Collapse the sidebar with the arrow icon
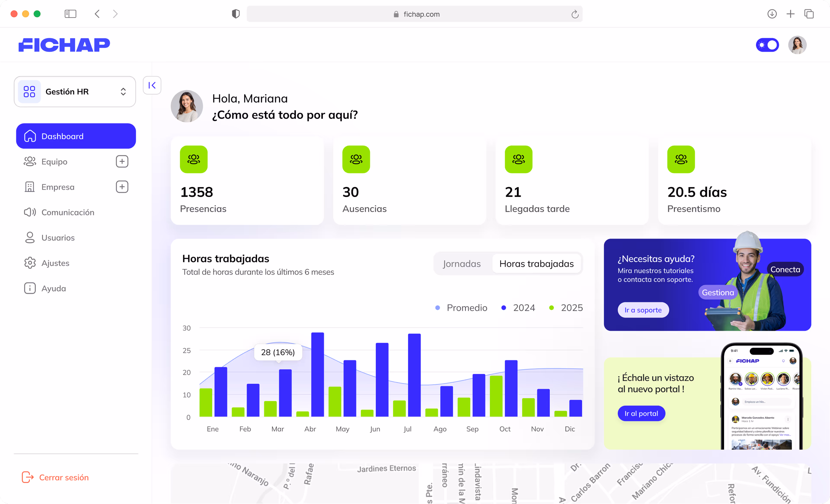Screen dimensions: 830x504 (152, 85)
